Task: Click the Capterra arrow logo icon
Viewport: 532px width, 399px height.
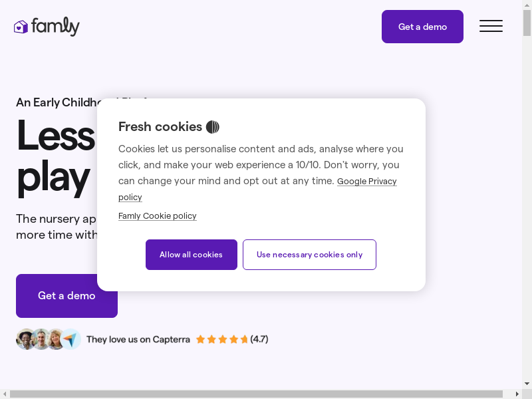Action: coord(70,339)
